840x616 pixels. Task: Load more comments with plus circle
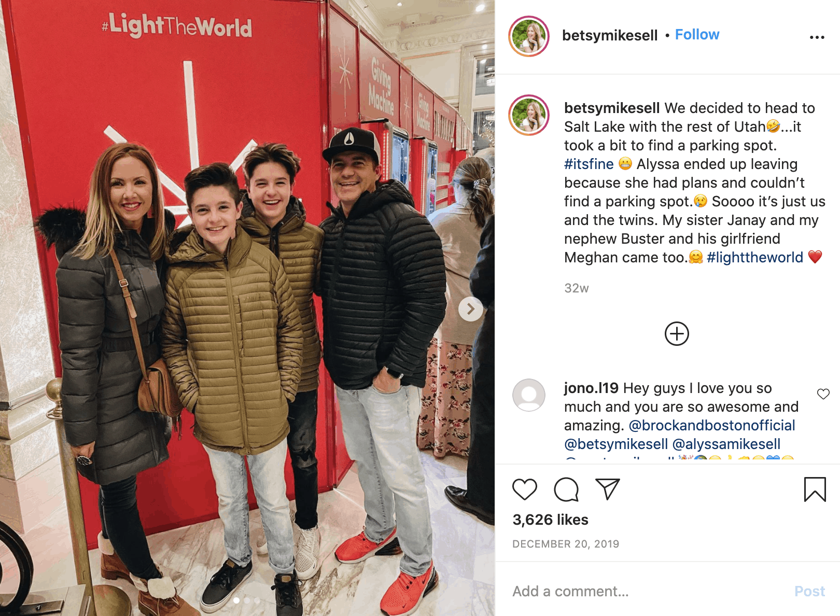point(677,333)
